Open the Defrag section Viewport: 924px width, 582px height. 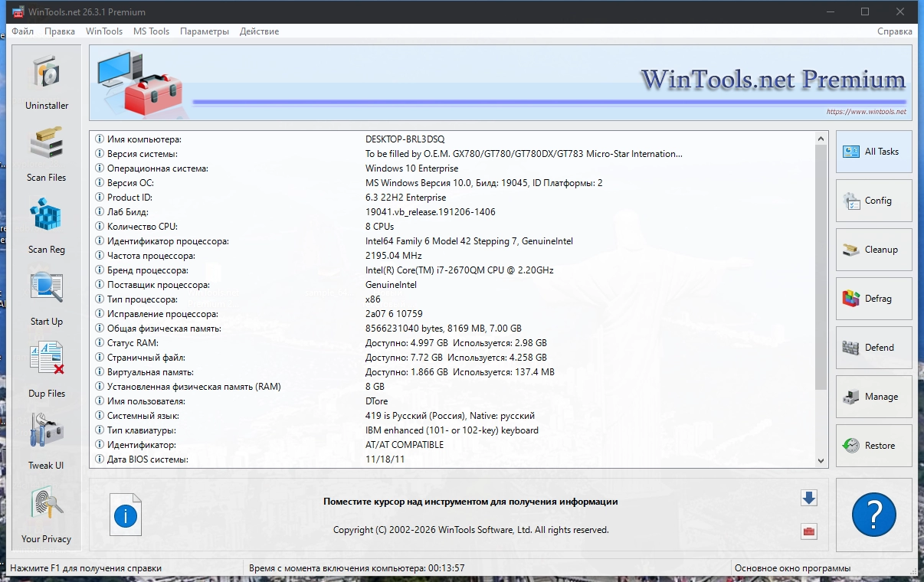874,299
